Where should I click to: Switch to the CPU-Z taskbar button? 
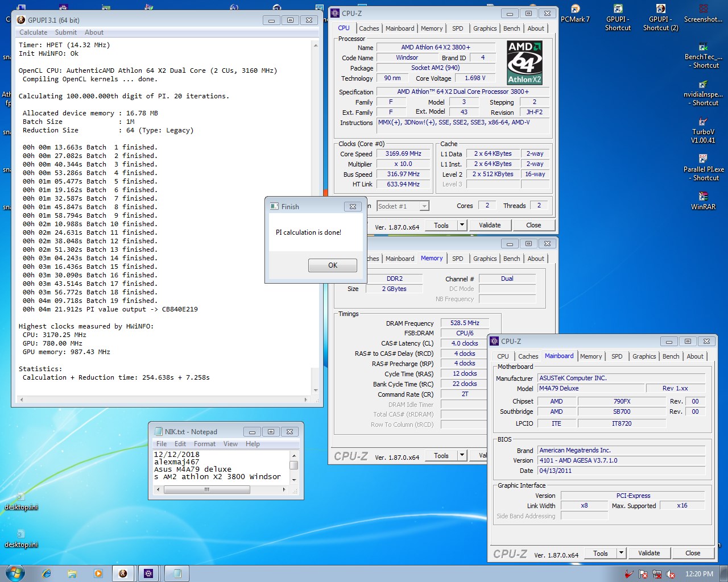tap(149, 573)
